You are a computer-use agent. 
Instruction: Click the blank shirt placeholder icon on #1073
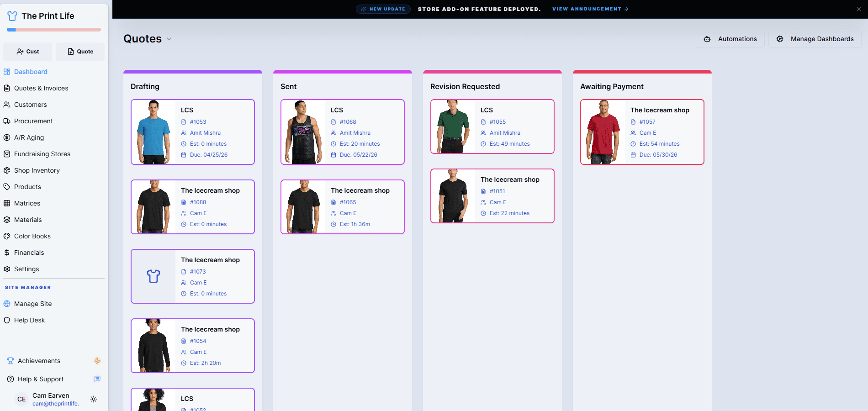[x=153, y=276]
